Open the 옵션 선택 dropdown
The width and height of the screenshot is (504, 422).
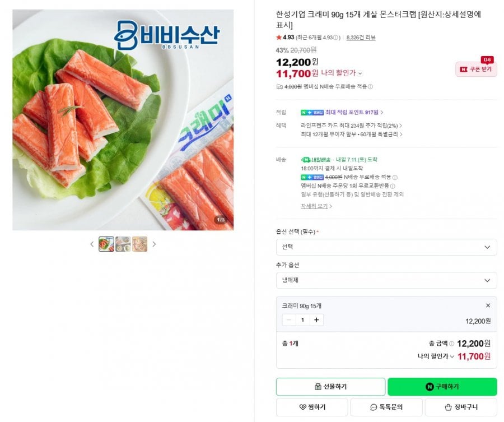[x=386, y=247]
